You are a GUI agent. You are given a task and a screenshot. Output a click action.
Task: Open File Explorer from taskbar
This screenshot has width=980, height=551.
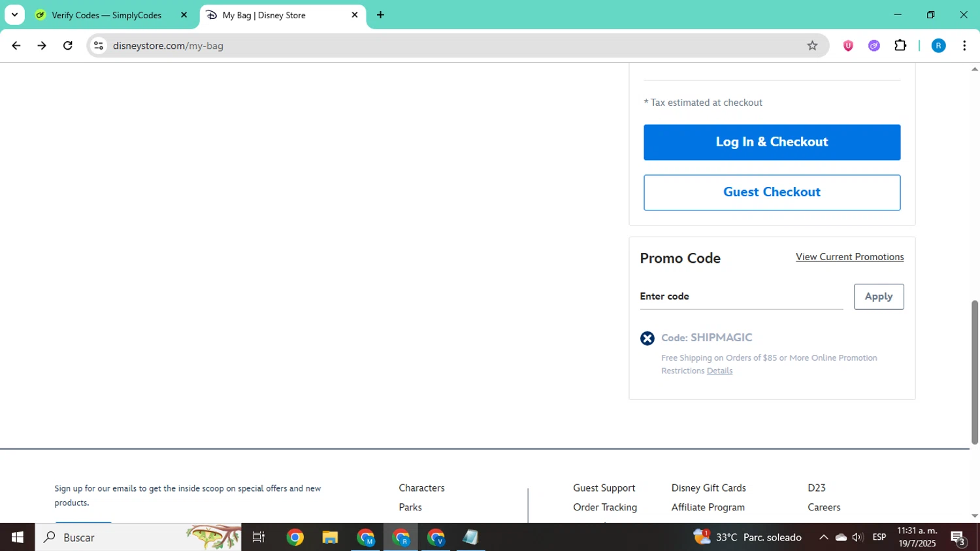point(330,537)
